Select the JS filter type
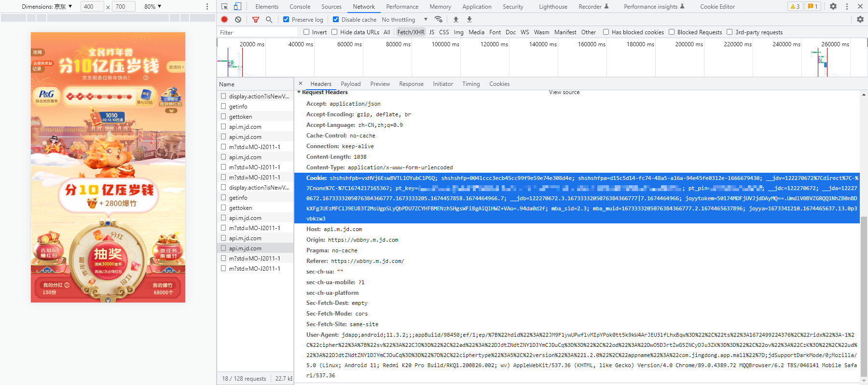Screen dimensions: 868x385 pyautogui.click(x=432, y=32)
